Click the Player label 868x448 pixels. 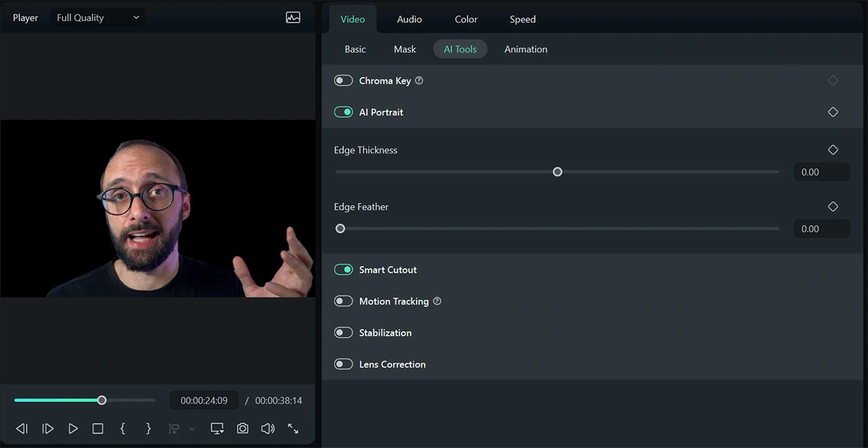(x=26, y=18)
